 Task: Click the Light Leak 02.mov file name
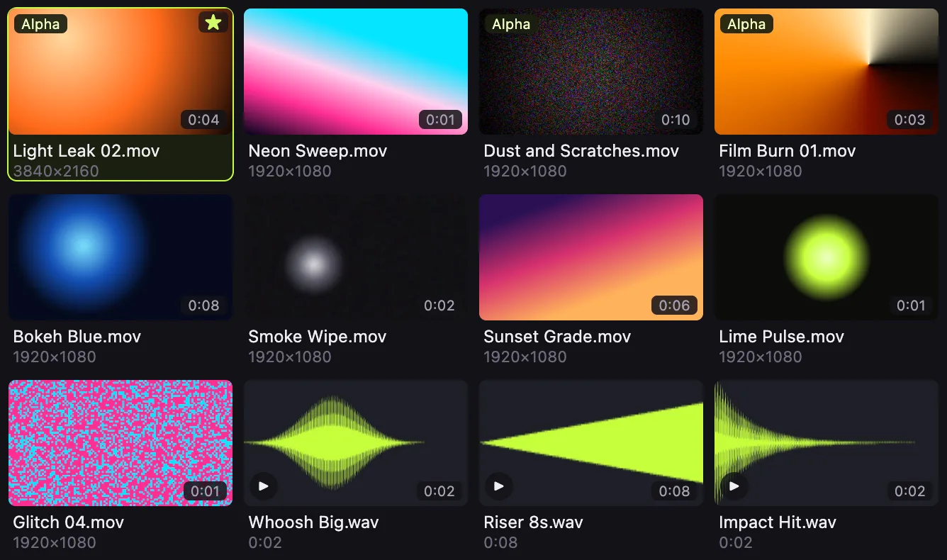[86, 151]
